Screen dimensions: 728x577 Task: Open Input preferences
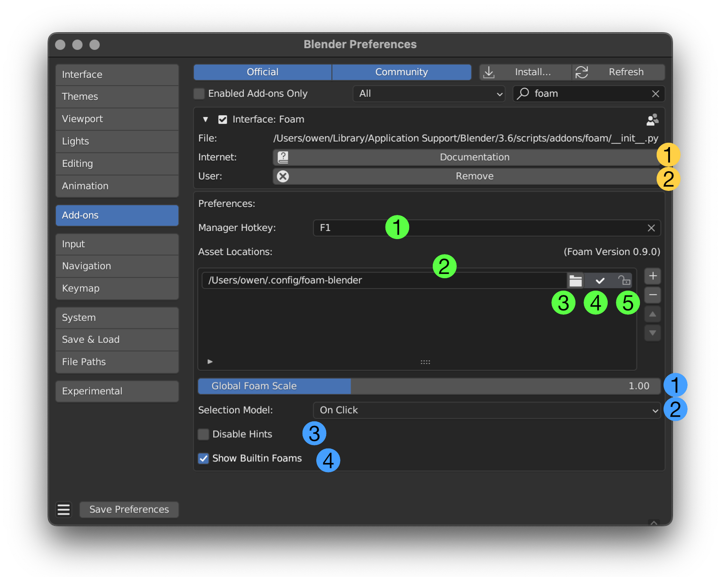[x=117, y=244]
